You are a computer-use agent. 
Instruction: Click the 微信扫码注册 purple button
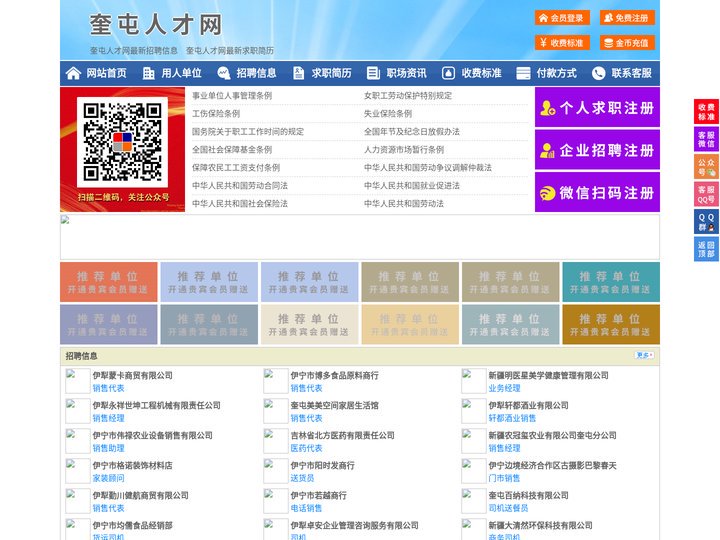tap(597, 192)
